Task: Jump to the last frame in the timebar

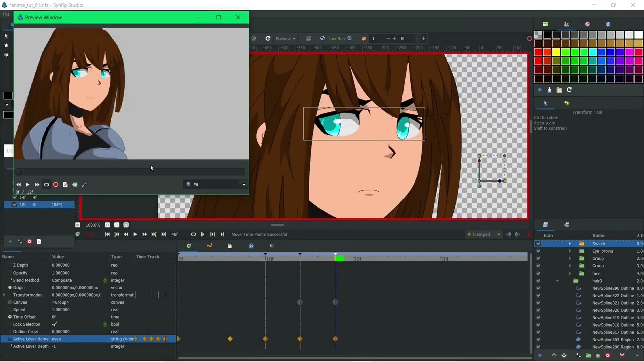Action: tap(163, 234)
